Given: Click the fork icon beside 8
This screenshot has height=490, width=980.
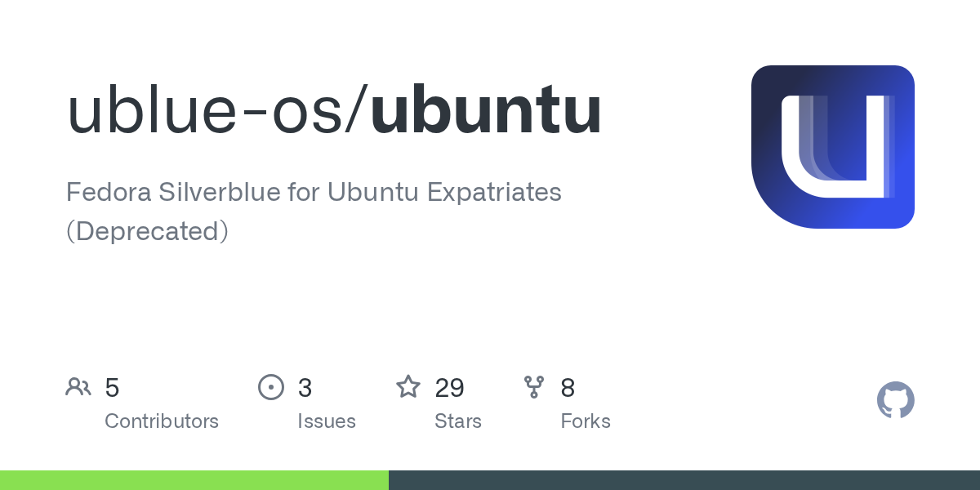Looking at the screenshot, I should click(534, 387).
